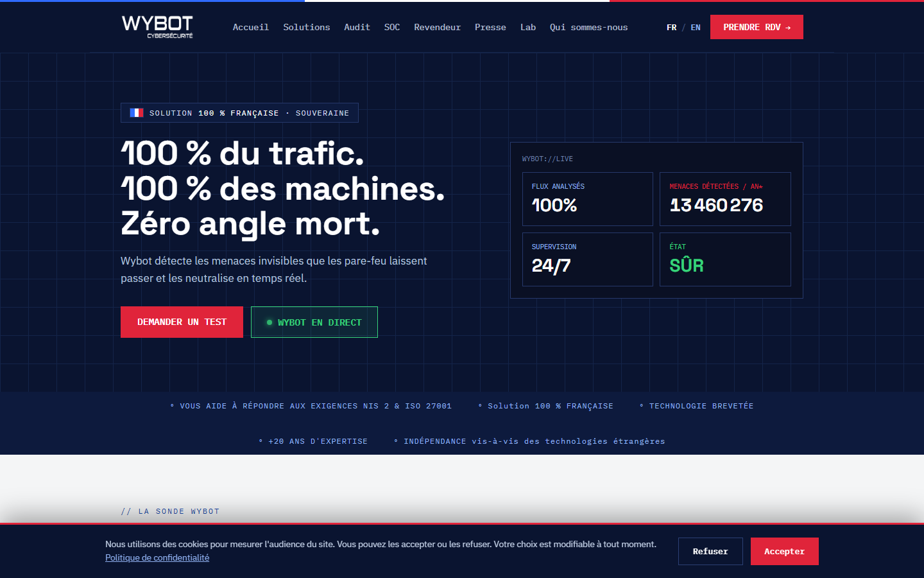This screenshot has height=578, width=924.
Task: Click the WYBOT://LIVE panel label
Action: (547, 159)
